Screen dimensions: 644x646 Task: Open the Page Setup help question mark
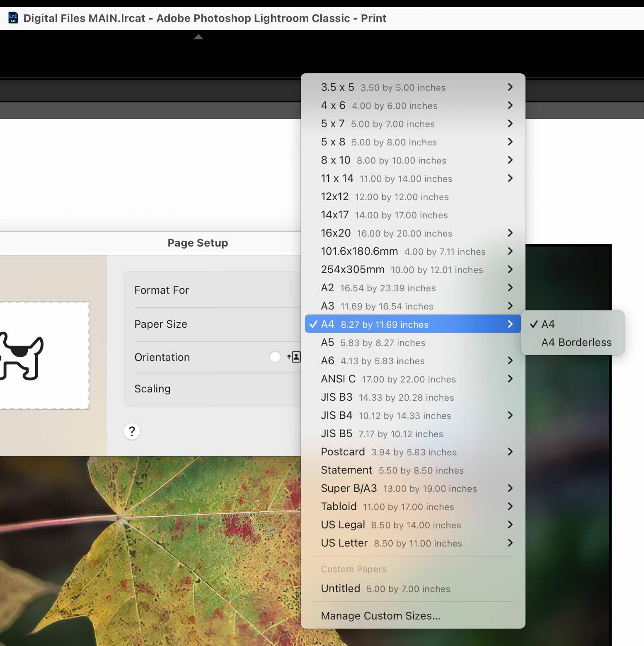tap(131, 431)
